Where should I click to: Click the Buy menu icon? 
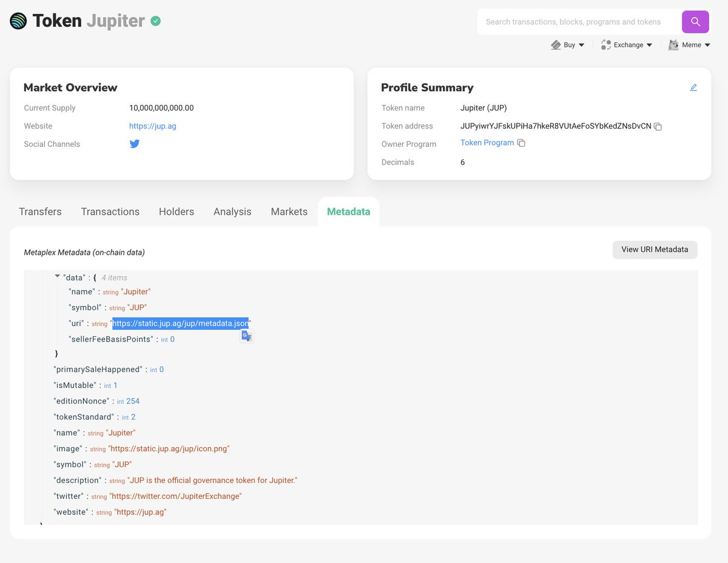[x=556, y=45]
